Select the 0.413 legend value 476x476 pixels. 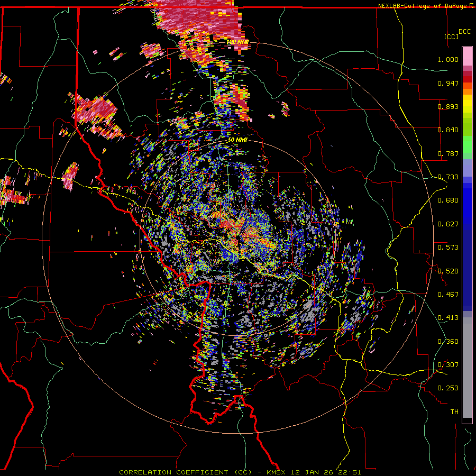(x=448, y=318)
